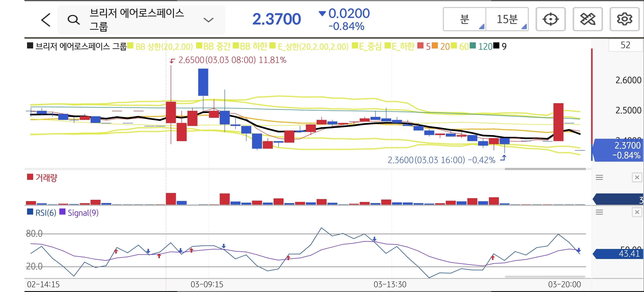This screenshot has height=292, width=644.
Task: Open the 분 period type dropdown
Action: tap(465, 19)
